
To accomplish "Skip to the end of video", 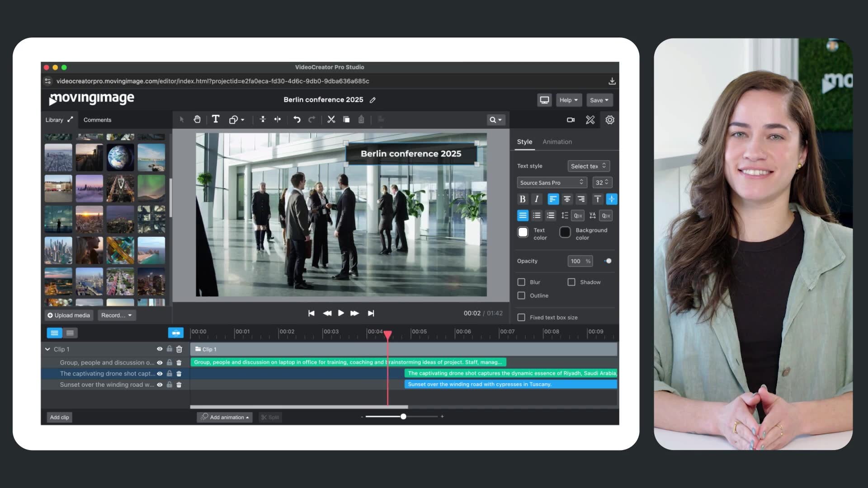I will coord(371,313).
